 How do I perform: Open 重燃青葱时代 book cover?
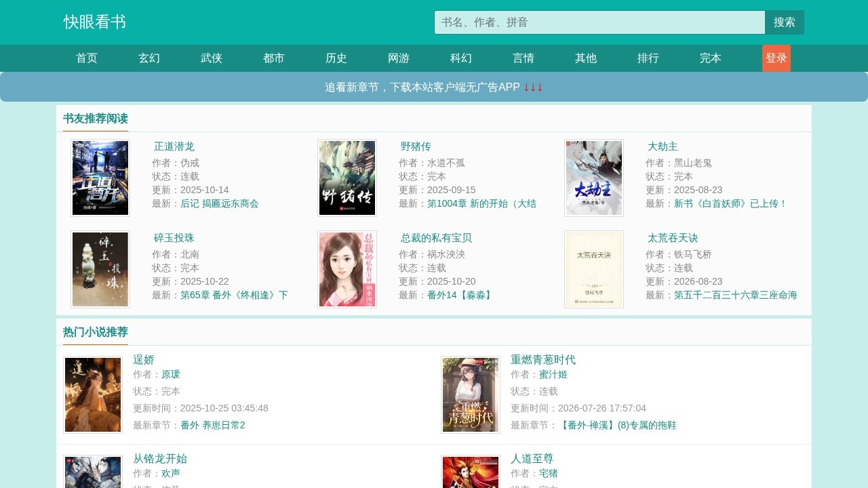(471, 394)
